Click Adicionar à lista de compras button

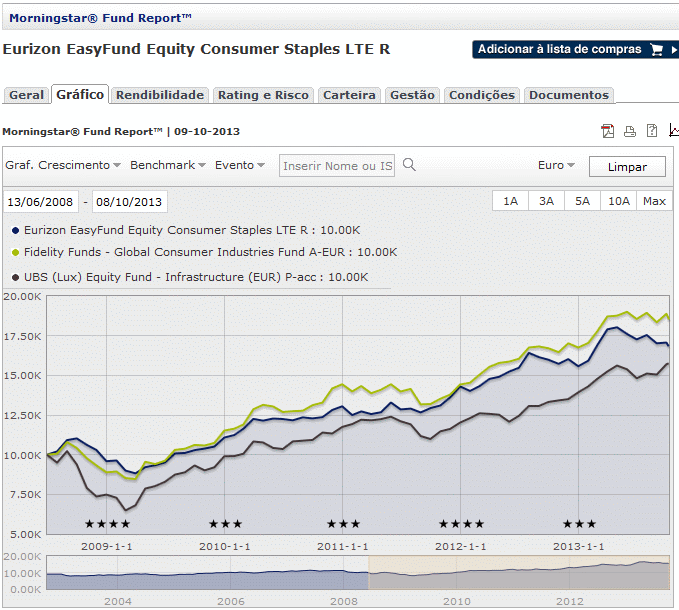575,49
